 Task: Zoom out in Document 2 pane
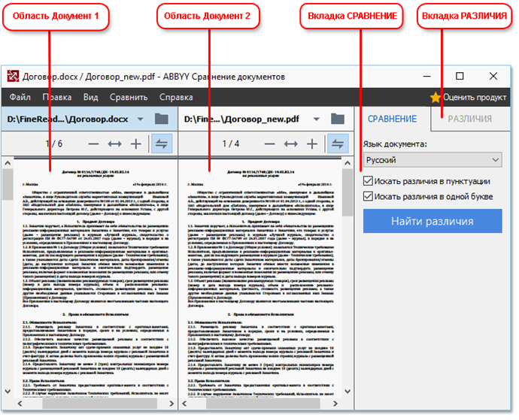click(270, 144)
